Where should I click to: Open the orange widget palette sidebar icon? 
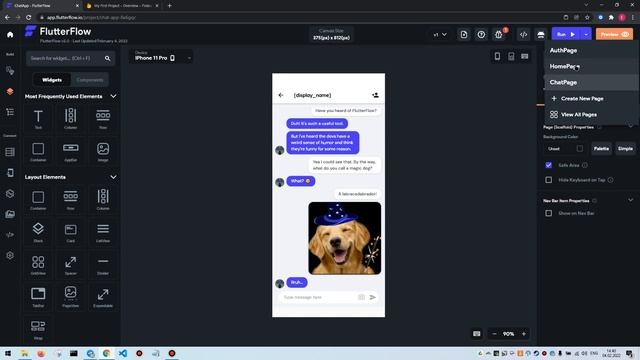pos(10,91)
